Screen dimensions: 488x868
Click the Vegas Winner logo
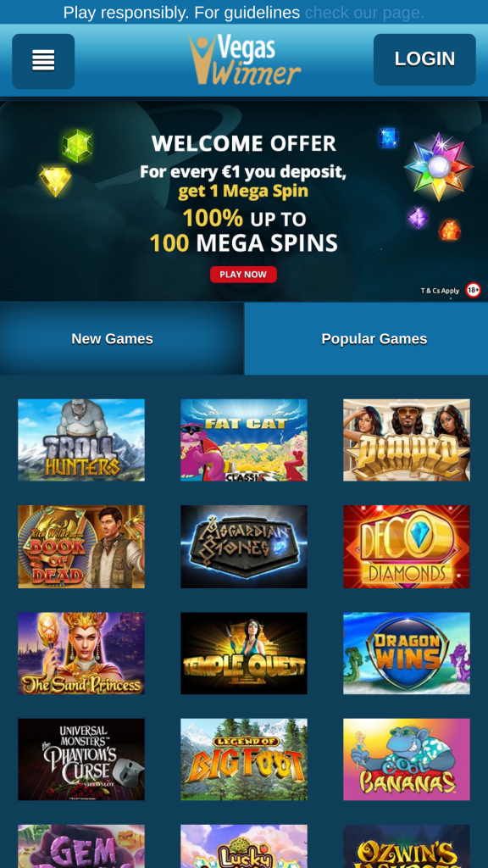(x=245, y=60)
